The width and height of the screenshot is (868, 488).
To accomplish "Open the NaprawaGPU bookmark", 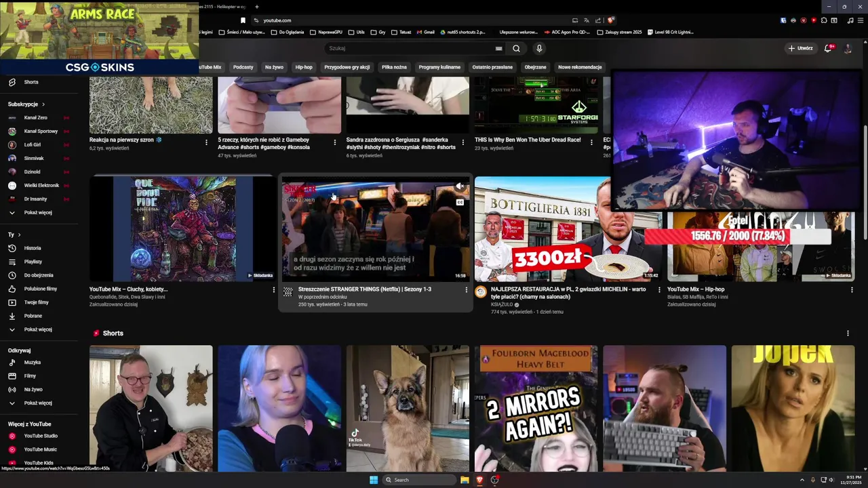I will pos(326,32).
